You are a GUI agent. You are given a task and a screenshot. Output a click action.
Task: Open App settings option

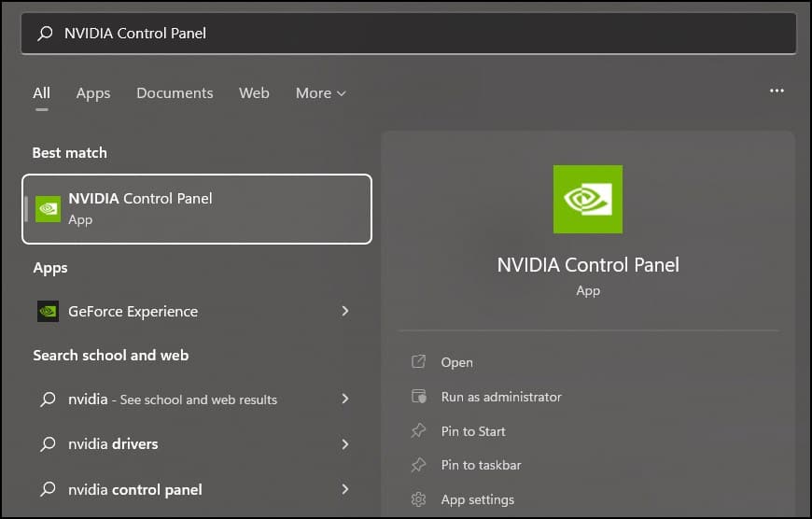point(478,499)
